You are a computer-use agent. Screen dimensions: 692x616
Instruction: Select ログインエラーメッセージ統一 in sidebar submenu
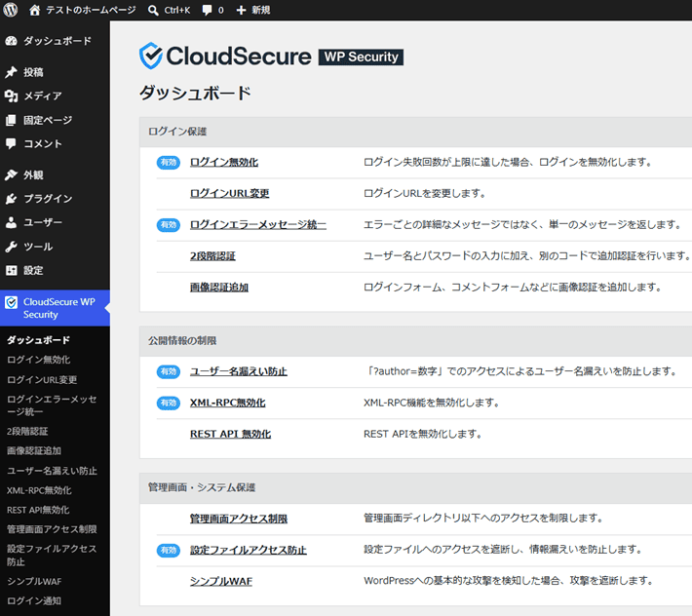(52, 405)
